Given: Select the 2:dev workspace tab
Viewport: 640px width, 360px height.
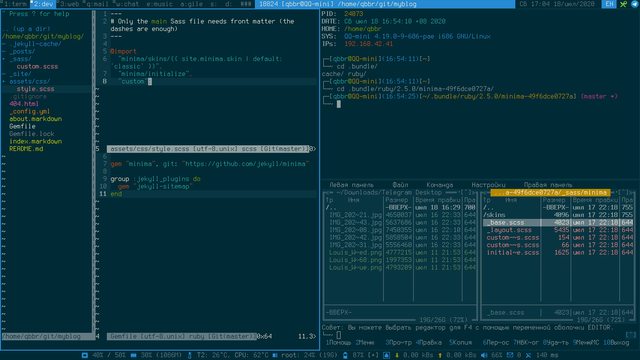Looking at the screenshot, I should point(43,4).
